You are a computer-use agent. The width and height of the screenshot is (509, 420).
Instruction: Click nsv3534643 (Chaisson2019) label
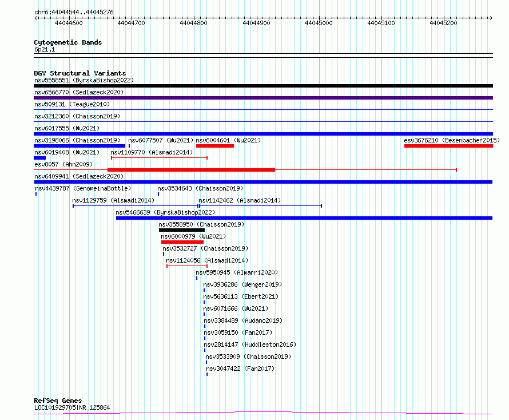point(200,188)
